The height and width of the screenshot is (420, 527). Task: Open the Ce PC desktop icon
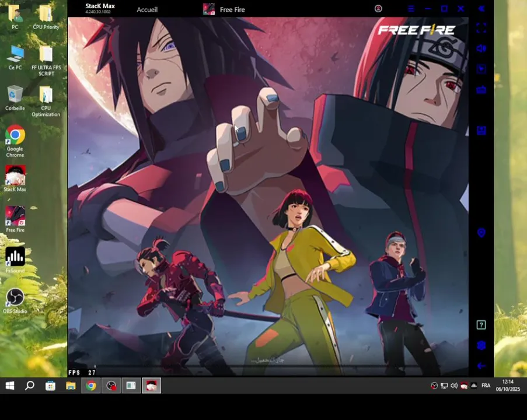click(15, 57)
